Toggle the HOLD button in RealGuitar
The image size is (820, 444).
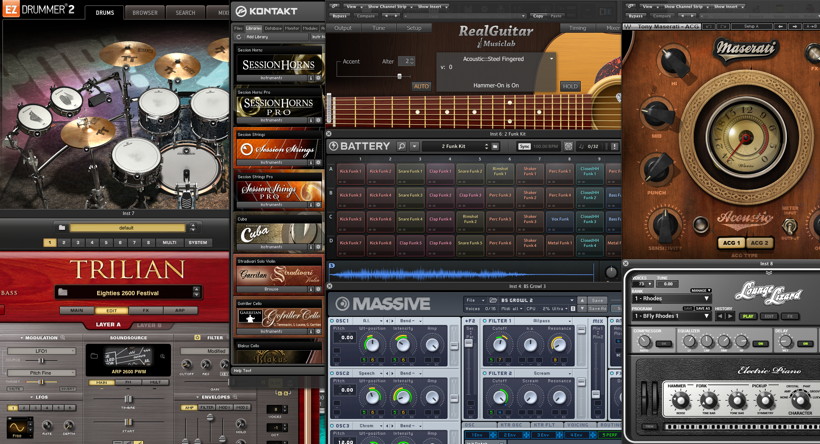tap(570, 86)
